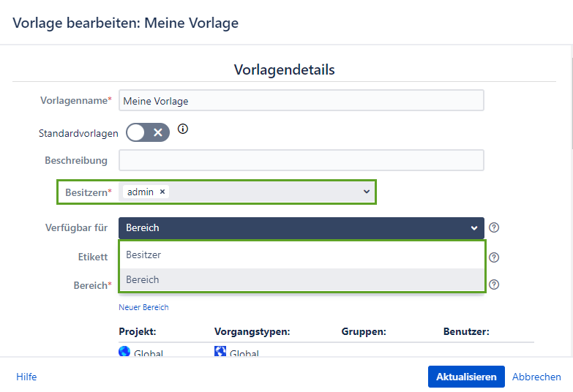
Task: Focus the empty Beschreibung input field
Action: 301,160
